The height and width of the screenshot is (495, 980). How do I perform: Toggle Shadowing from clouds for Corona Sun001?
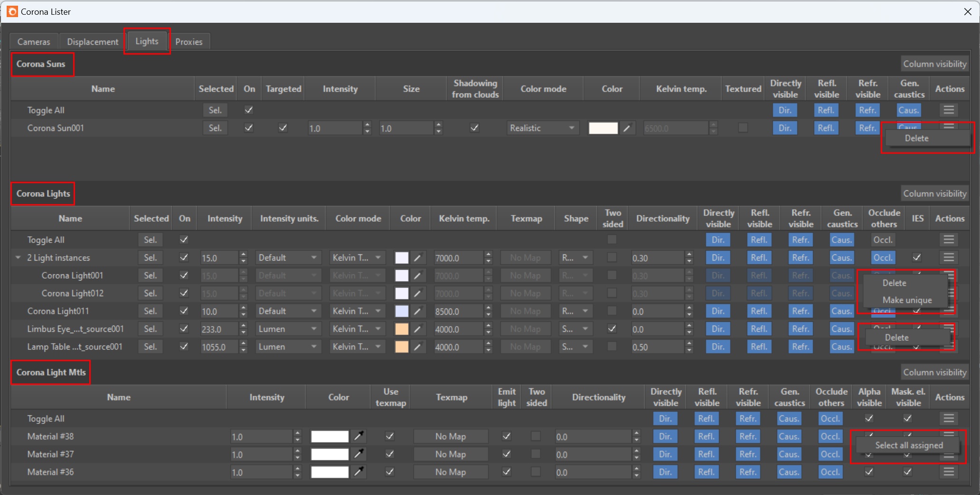[x=474, y=128]
